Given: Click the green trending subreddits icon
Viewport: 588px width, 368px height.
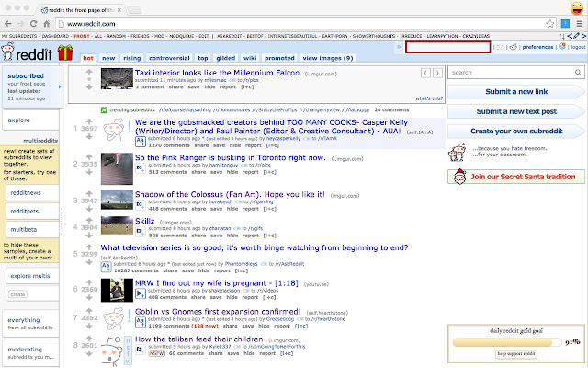Looking at the screenshot, I should tap(104, 110).
